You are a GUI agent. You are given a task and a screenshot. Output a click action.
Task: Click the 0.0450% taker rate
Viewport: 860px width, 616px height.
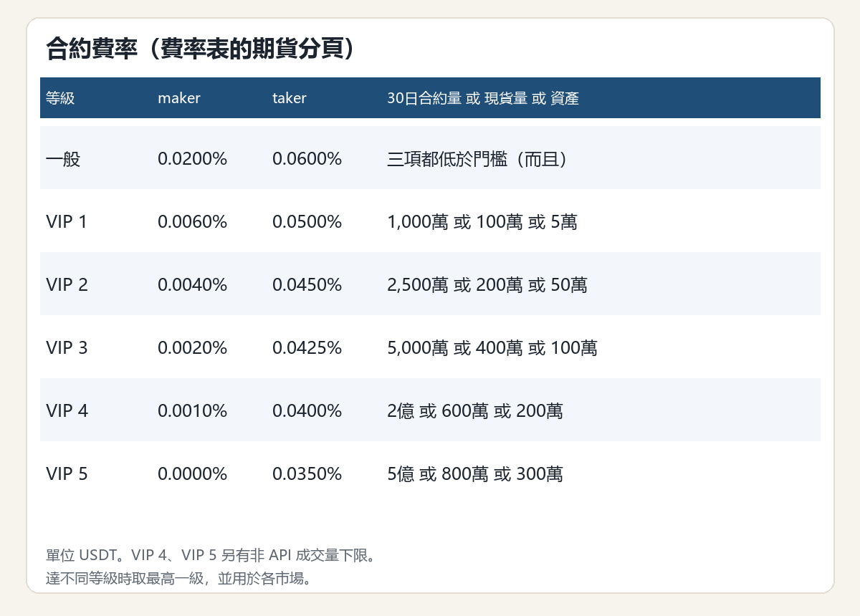point(307,284)
